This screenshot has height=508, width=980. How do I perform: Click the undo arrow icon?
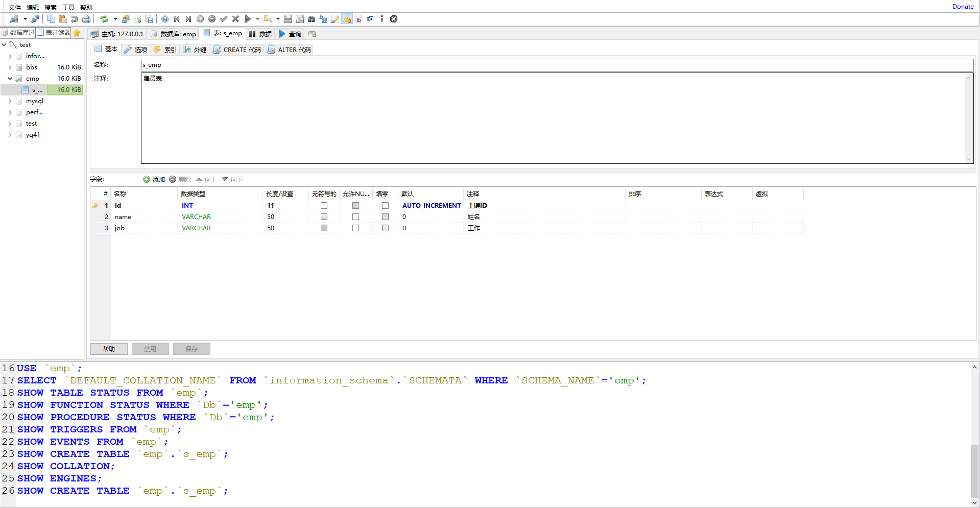click(75, 19)
